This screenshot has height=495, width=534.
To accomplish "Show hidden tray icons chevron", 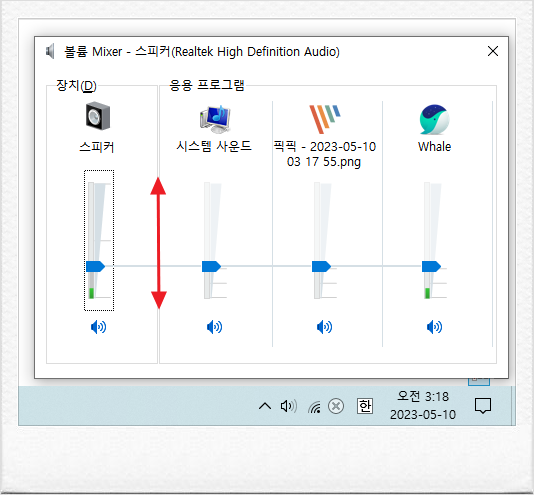I will pyautogui.click(x=265, y=406).
